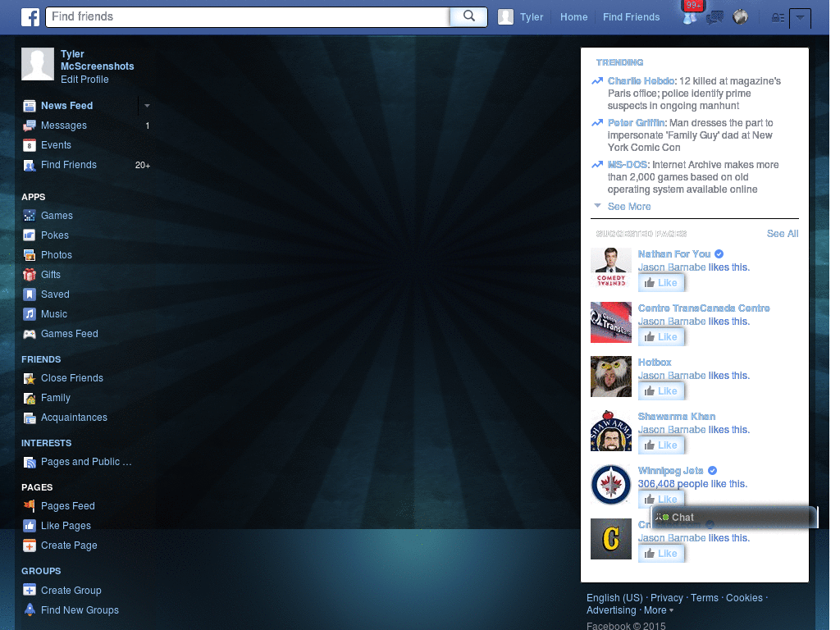Viewport: 840px width, 630px height.
Task: Open the notifications globe icon
Action: (x=741, y=17)
